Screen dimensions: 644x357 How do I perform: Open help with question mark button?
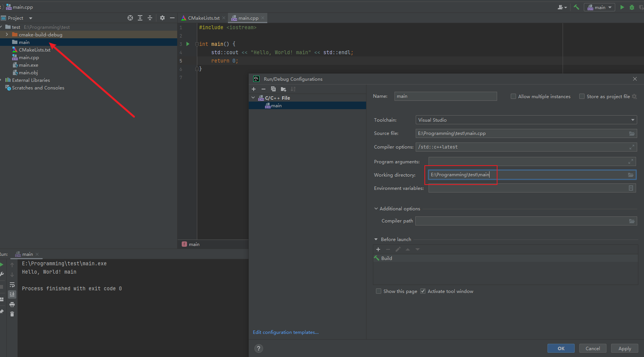(259, 349)
